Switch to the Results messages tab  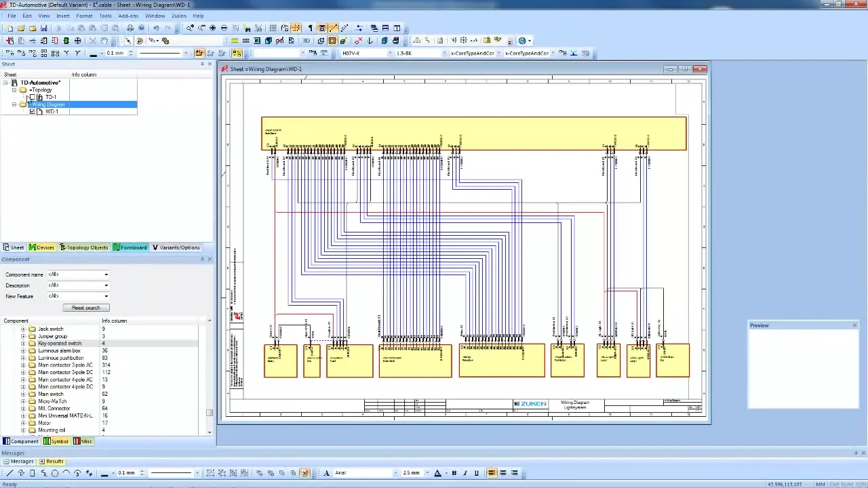(x=51, y=462)
